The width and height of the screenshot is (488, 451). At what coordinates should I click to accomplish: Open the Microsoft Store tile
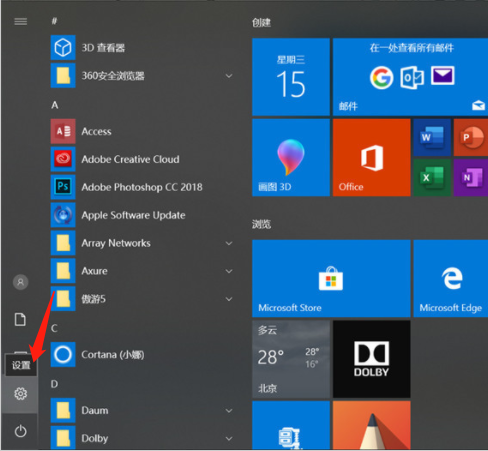pyautogui.click(x=331, y=278)
